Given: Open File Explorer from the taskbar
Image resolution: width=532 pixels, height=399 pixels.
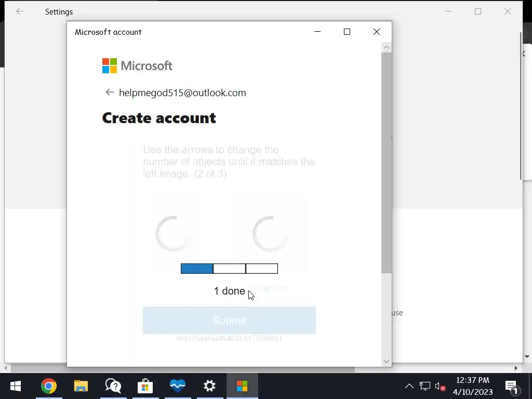Looking at the screenshot, I should point(81,386).
